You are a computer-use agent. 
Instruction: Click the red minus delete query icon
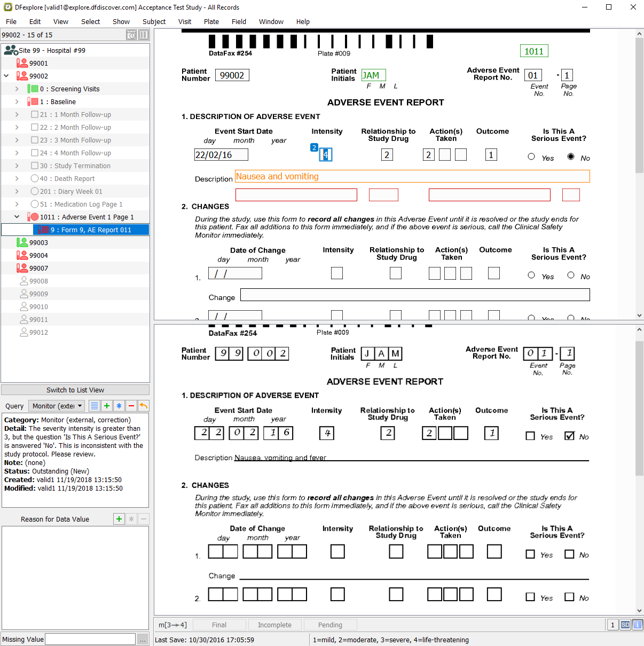coord(131,406)
